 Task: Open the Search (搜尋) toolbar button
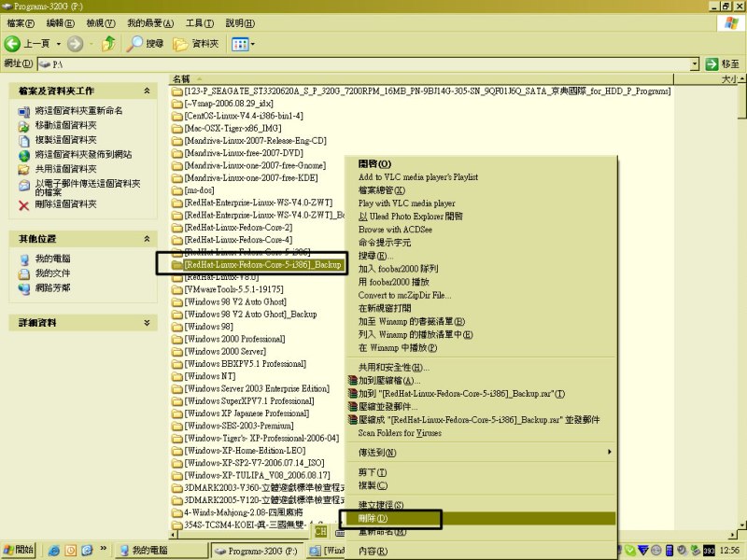(146, 44)
